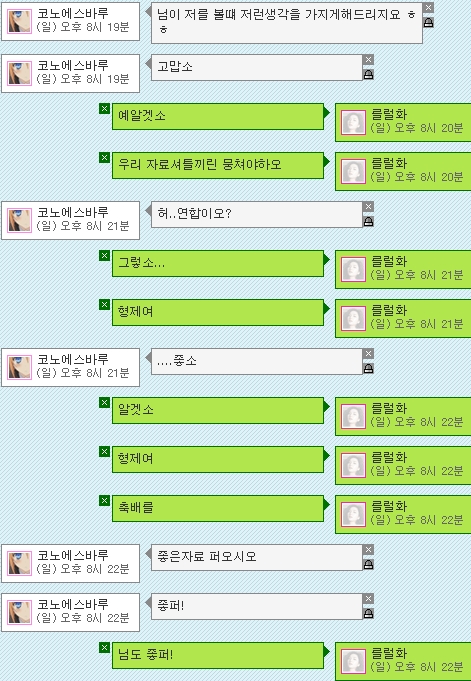Remove the green '예알겠소' message via X icon
471x681 pixels.
pyautogui.click(x=104, y=109)
